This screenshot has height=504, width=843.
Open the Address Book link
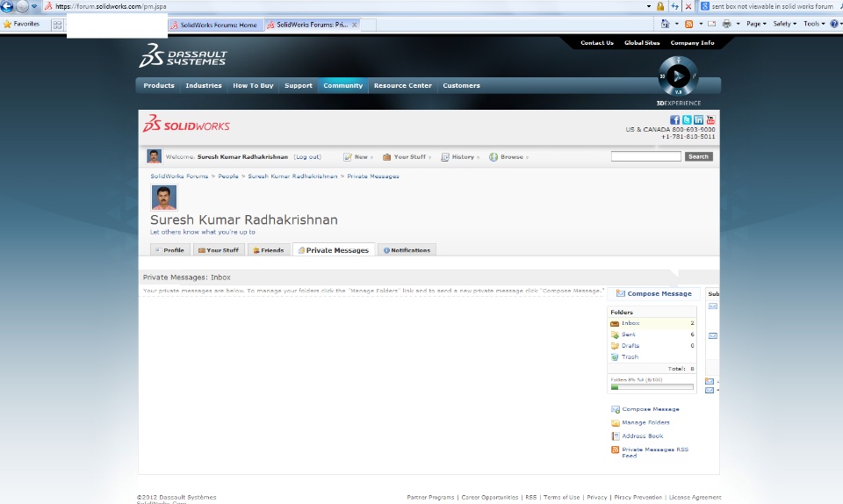(x=643, y=436)
